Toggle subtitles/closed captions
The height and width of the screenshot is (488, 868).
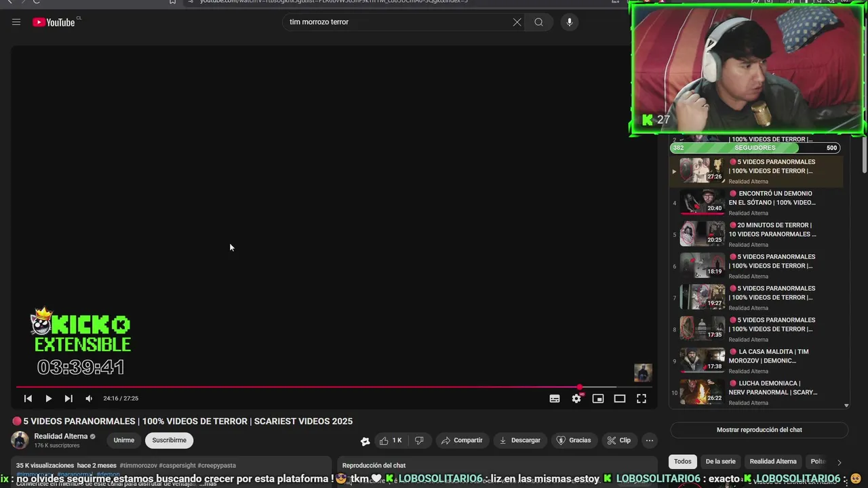555,399
